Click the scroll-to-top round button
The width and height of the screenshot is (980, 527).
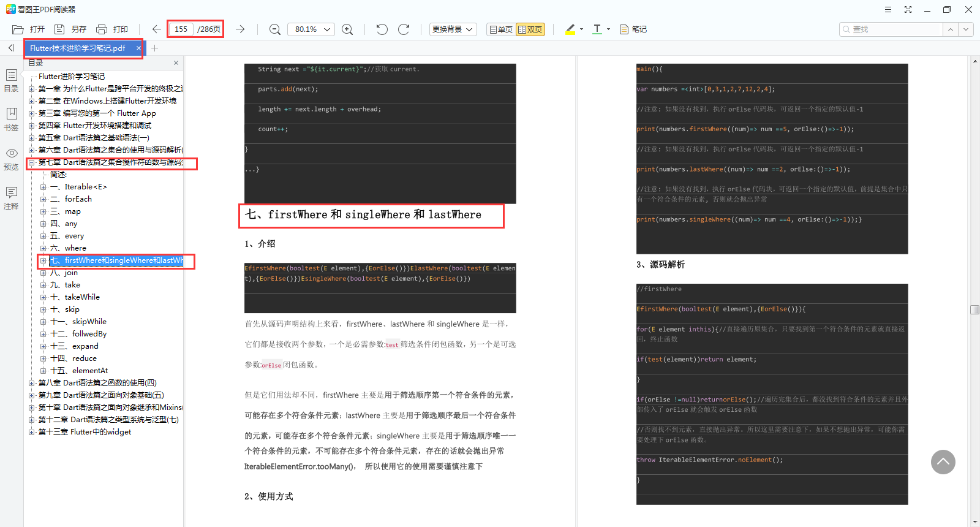[x=943, y=462]
